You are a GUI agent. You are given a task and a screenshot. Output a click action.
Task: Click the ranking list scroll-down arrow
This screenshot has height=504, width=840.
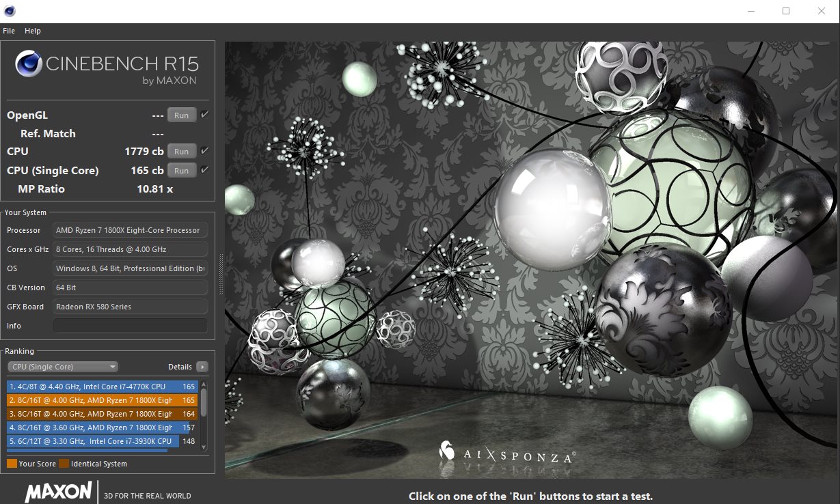coord(204,447)
